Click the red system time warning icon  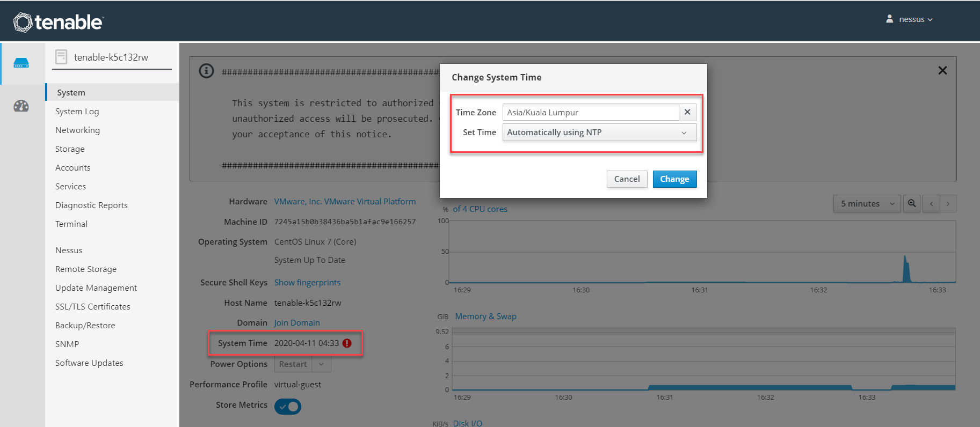click(347, 343)
